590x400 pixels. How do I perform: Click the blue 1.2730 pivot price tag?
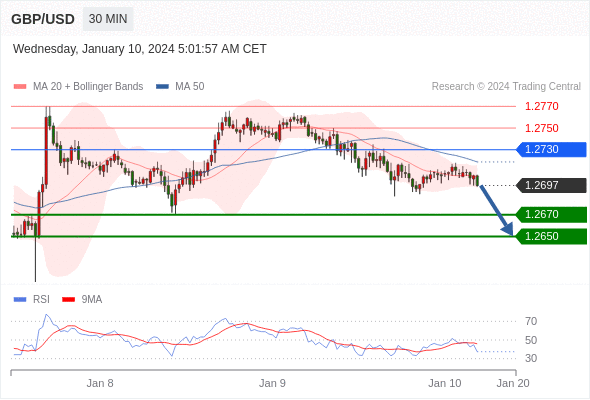coord(551,149)
